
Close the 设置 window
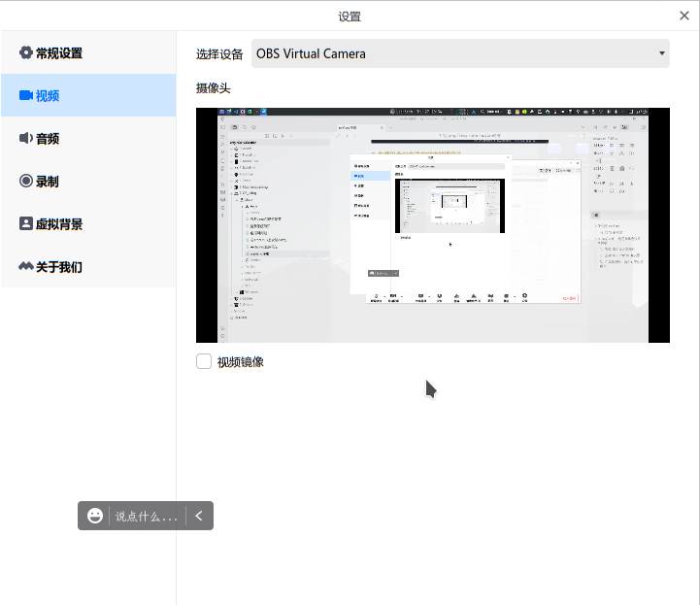[684, 16]
